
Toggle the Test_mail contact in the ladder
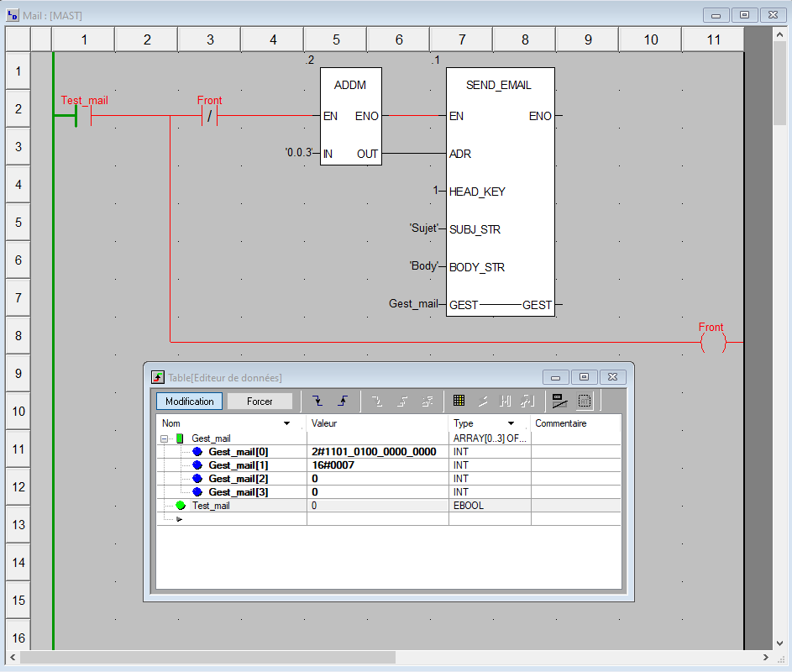84,116
